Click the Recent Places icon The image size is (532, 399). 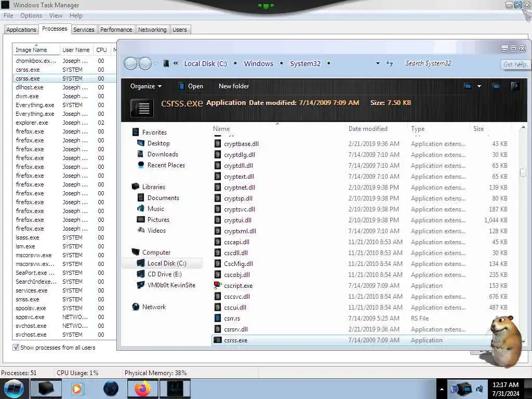tap(141, 165)
